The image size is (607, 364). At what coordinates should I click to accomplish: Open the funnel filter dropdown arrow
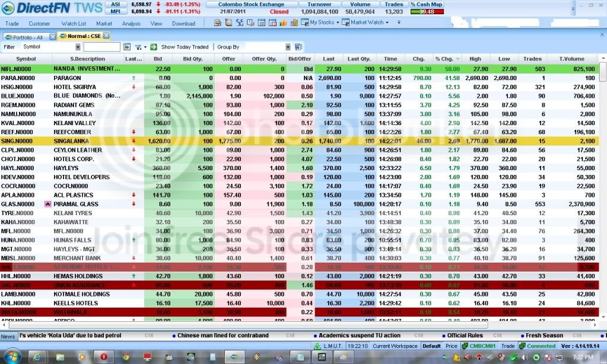[x=145, y=47]
